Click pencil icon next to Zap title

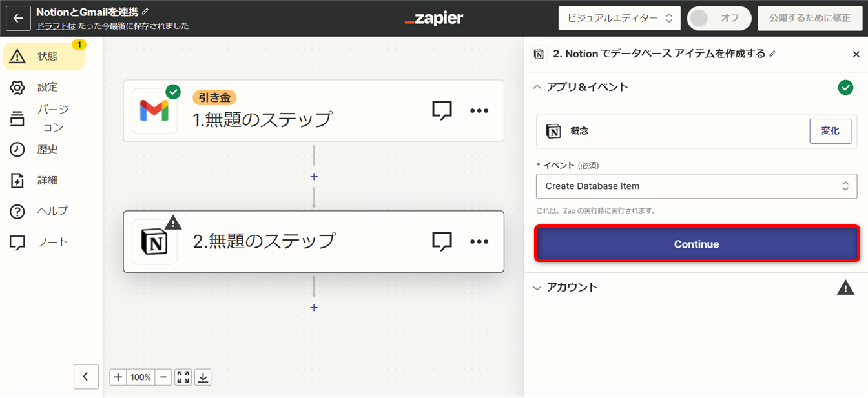tap(145, 12)
